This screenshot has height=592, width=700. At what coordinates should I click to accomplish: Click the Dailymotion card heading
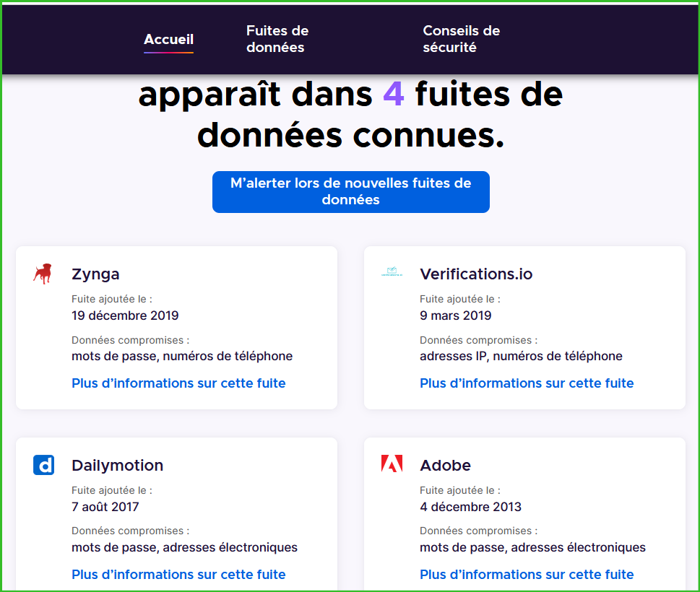point(117,466)
